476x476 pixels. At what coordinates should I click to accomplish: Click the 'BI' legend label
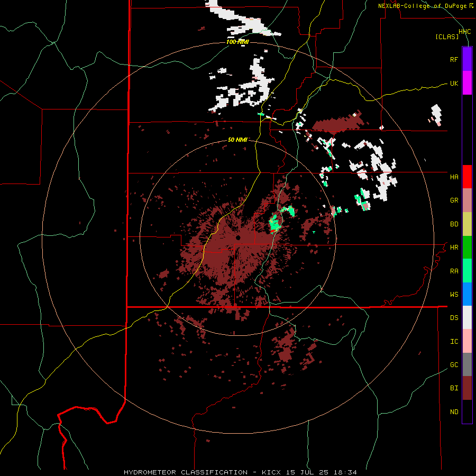tap(454, 388)
